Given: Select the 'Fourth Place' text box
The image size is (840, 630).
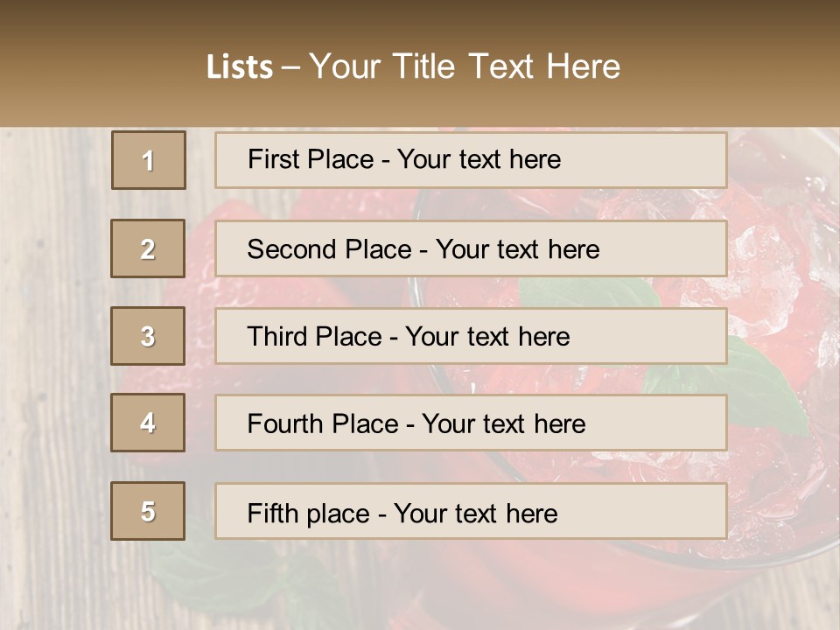Looking at the screenshot, I should click(x=471, y=423).
